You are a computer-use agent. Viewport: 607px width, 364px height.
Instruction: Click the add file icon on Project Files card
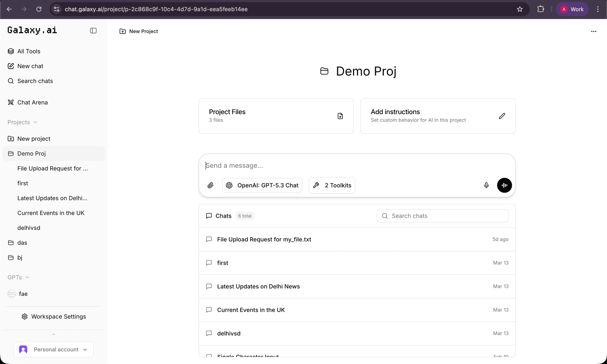coord(340,116)
